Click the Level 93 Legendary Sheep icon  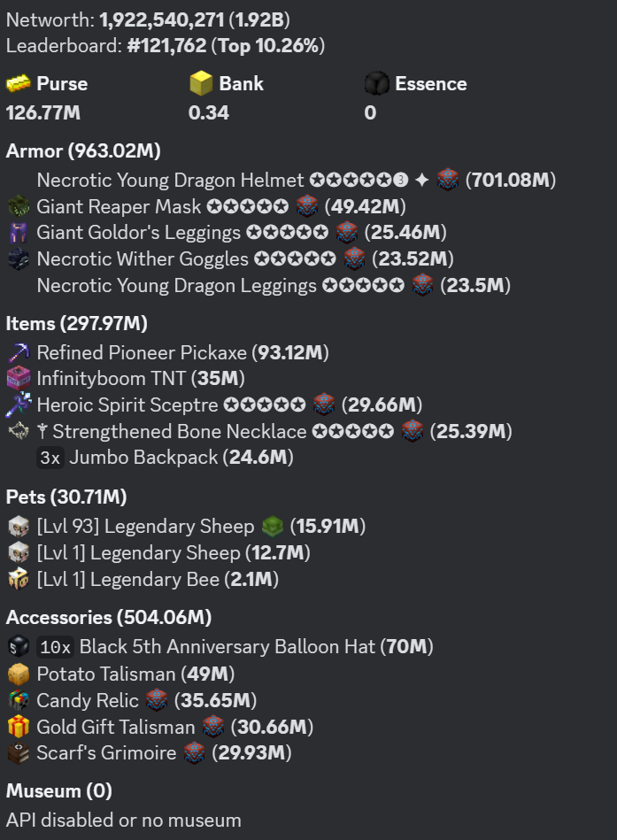click(x=19, y=526)
